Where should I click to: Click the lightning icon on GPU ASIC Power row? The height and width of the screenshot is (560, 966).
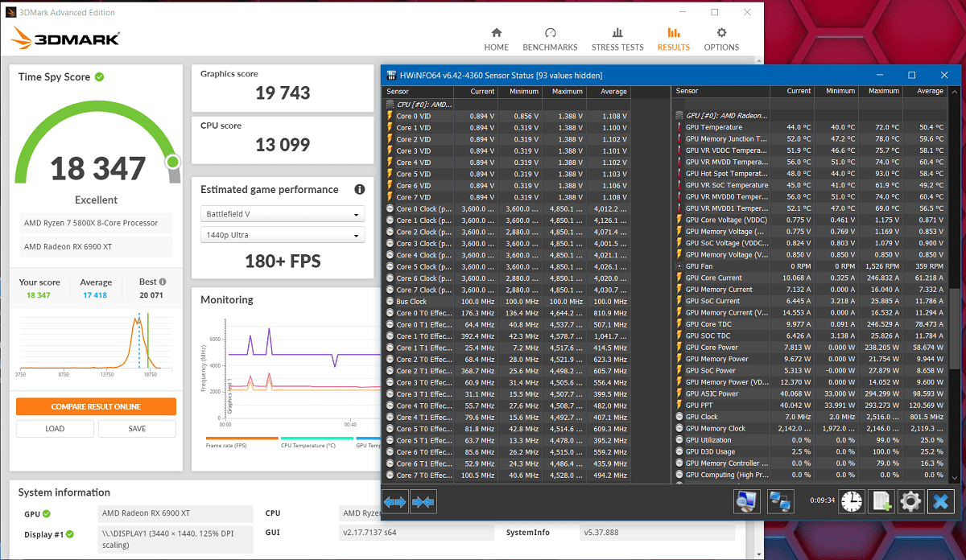point(679,393)
